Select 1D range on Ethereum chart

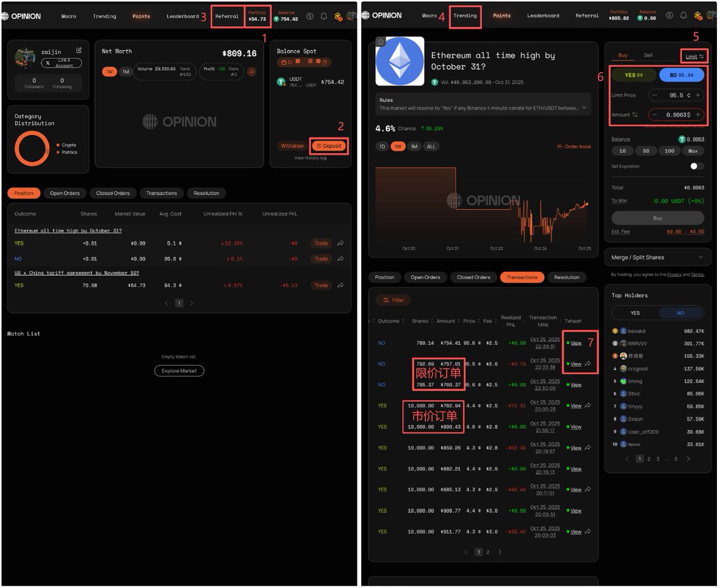tap(382, 146)
